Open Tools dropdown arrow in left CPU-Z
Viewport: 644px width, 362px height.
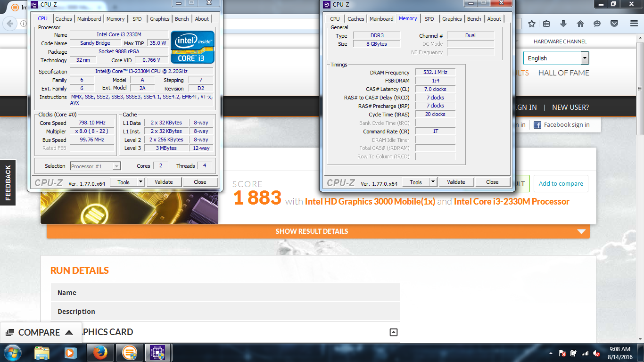(x=140, y=182)
